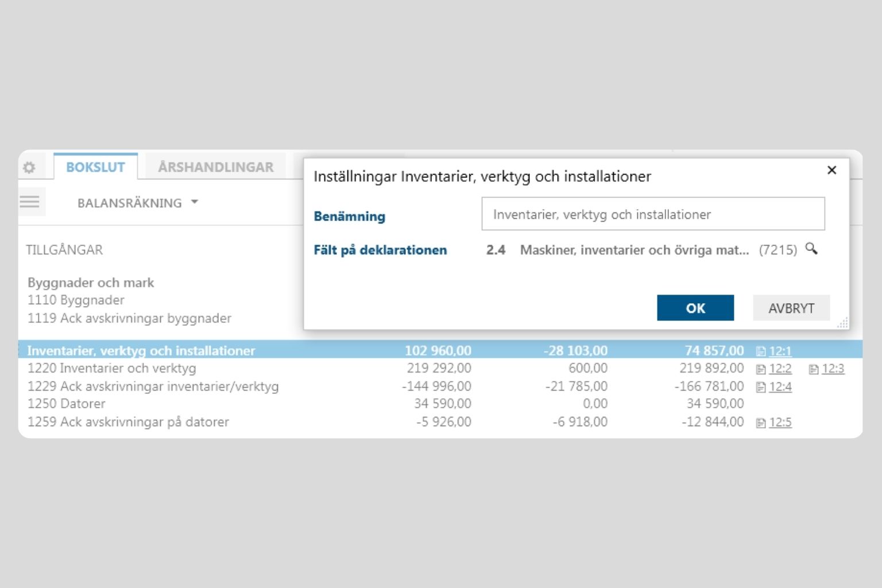Close the Inställningar dialog

pos(831,170)
